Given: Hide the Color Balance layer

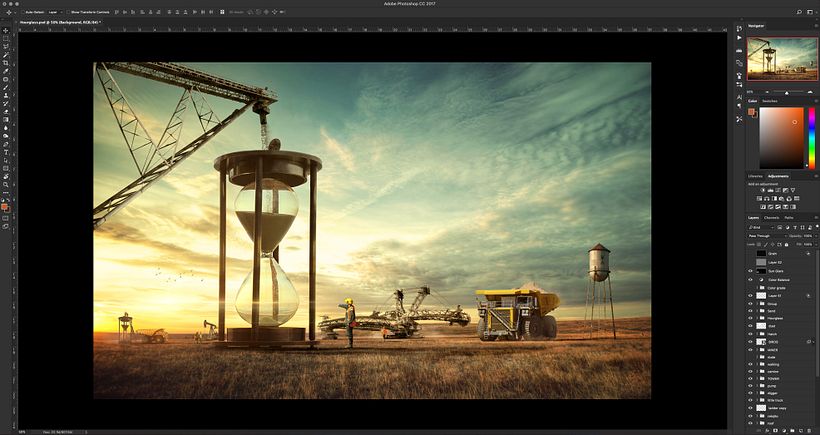Looking at the screenshot, I should point(751,280).
